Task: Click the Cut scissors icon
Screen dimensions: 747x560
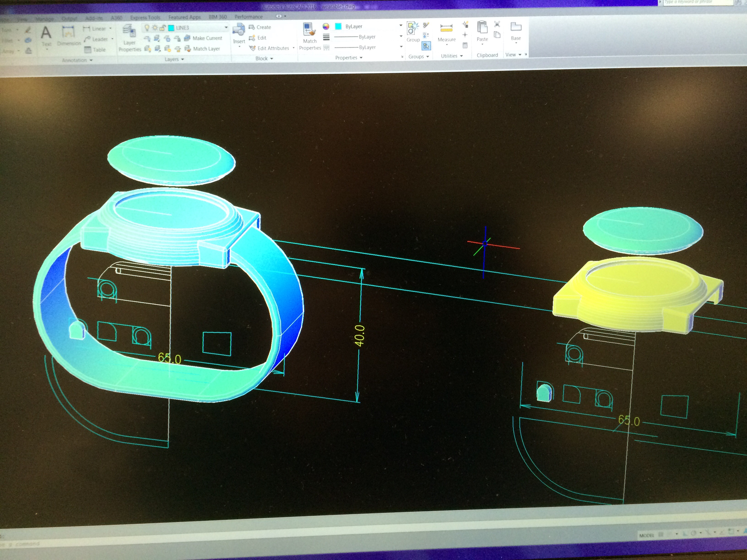Action: (x=497, y=24)
